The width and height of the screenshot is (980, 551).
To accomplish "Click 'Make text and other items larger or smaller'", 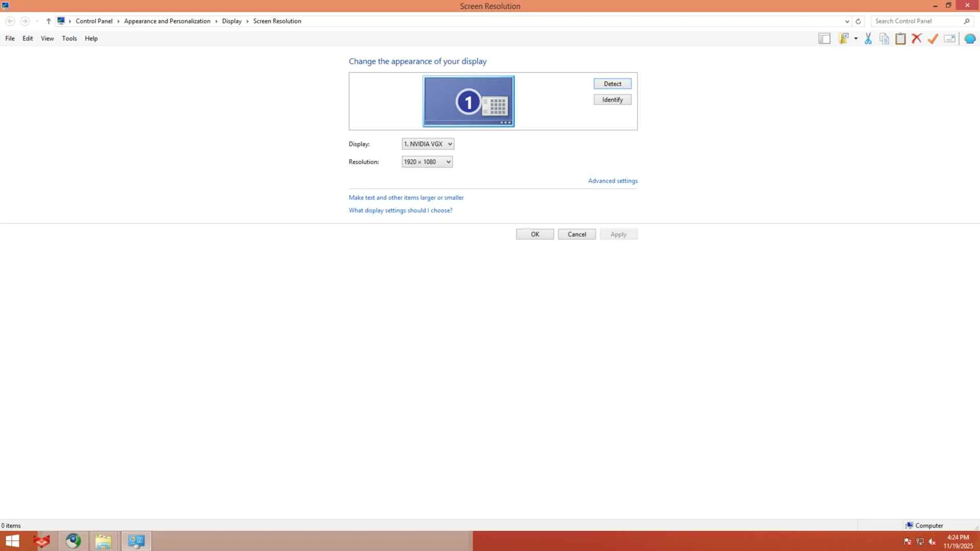I will (406, 197).
